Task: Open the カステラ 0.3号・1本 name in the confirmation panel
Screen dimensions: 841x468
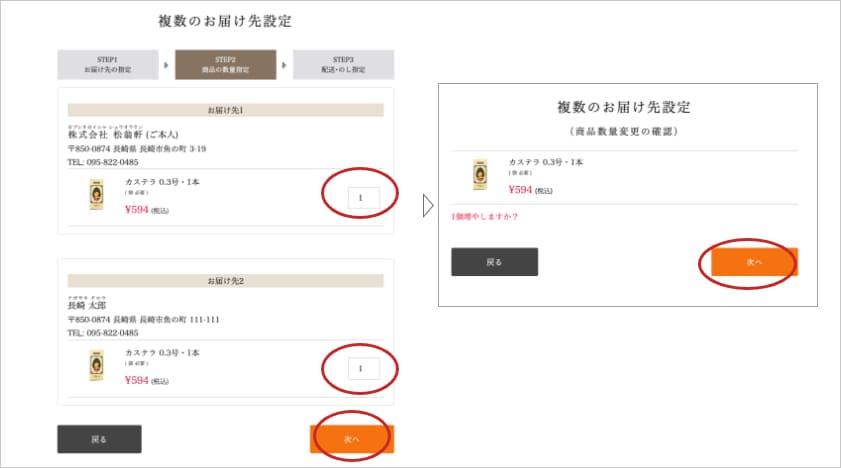Action: coord(545,162)
